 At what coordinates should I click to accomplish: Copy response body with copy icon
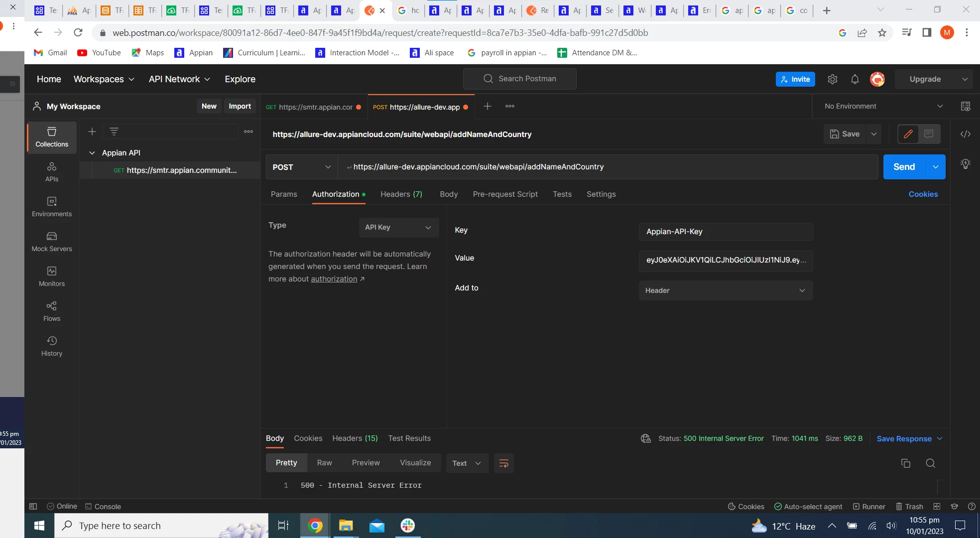click(906, 463)
